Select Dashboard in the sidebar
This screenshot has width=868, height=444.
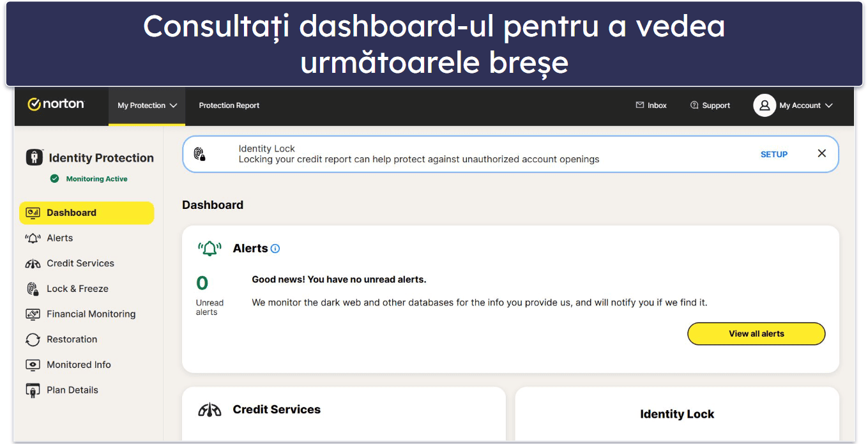[86, 213]
